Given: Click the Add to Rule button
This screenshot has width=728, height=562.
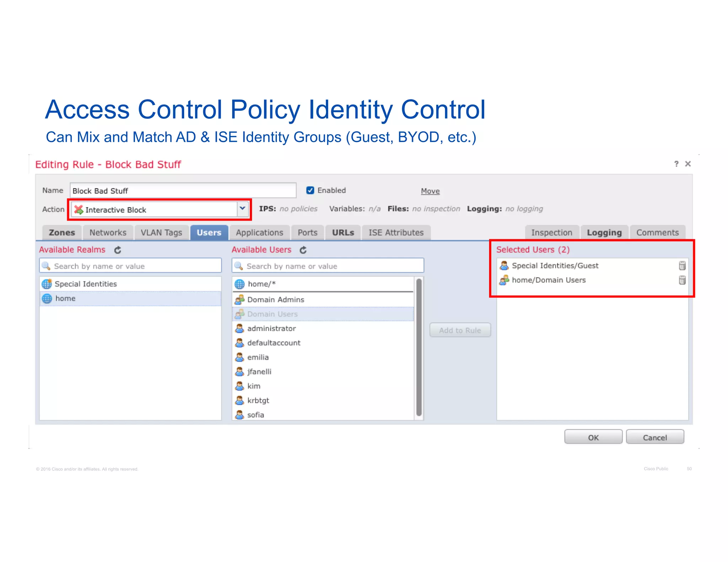Looking at the screenshot, I should click(460, 330).
